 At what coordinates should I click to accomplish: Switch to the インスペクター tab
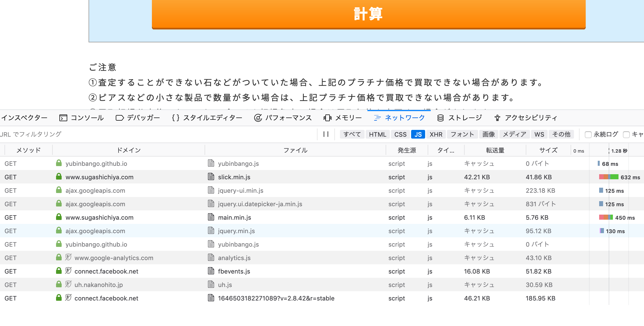click(x=24, y=118)
